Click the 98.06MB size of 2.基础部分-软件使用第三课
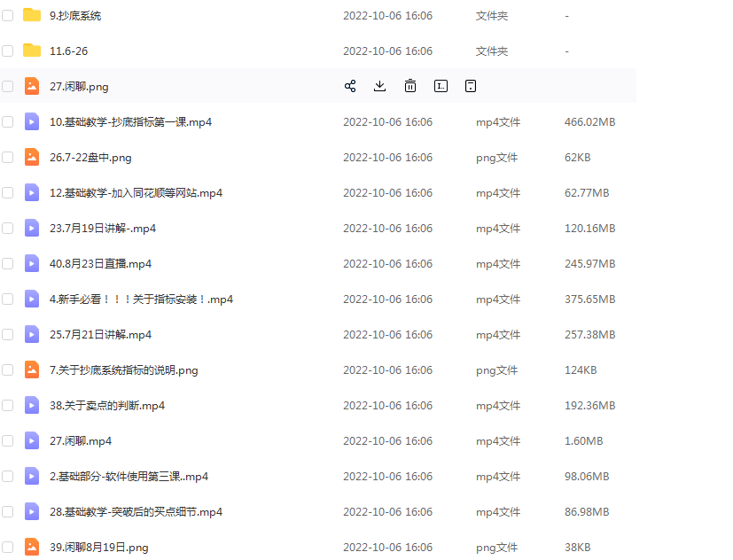 587,477
